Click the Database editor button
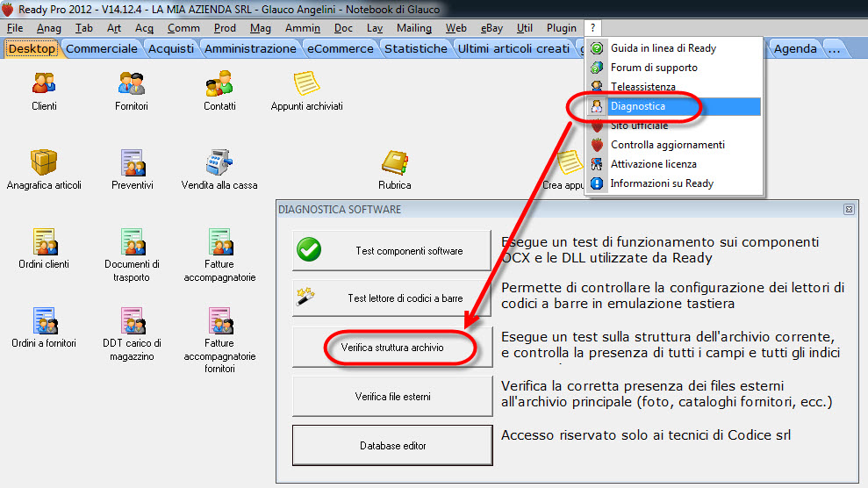868x488 pixels. tap(392, 445)
